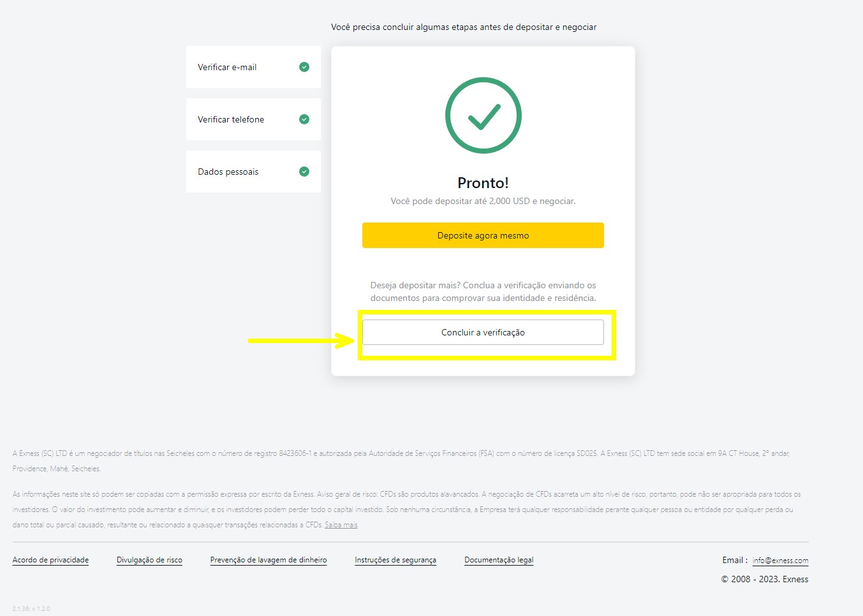Viewport: 863px width, 616px height.
Task: Open Instruções de segurança link
Action: [395, 560]
